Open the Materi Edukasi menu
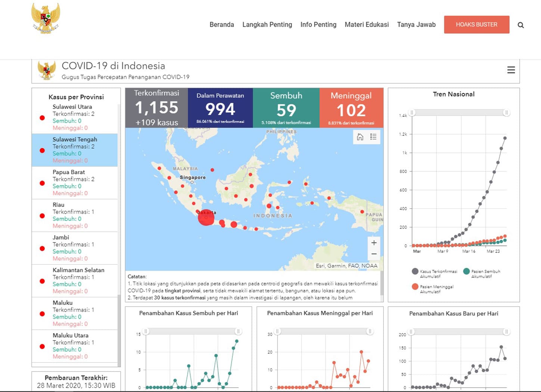 pyautogui.click(x=366, y=25)
